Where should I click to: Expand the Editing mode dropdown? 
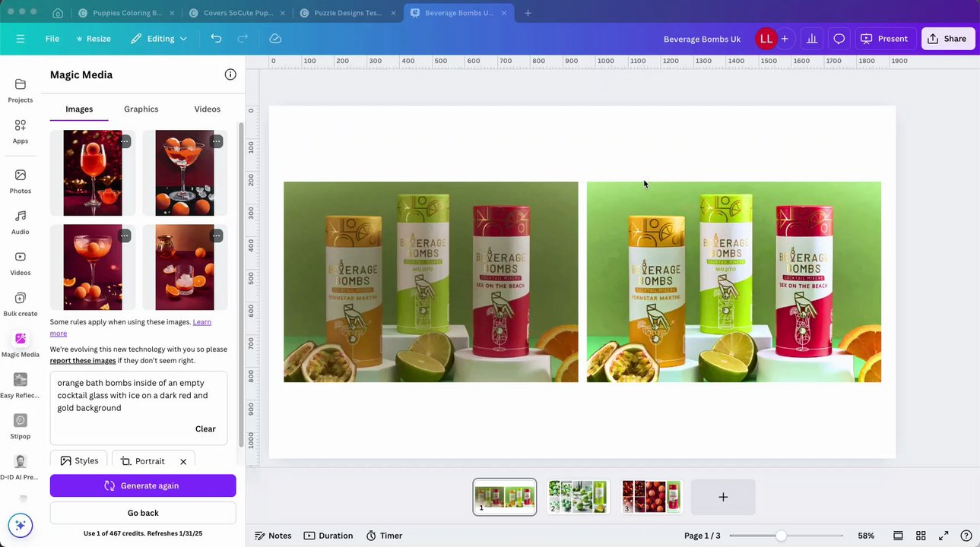158,39
